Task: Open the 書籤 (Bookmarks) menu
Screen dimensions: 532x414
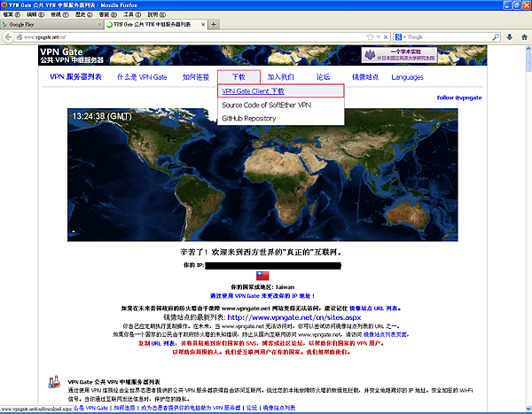Action: [108, 14]
